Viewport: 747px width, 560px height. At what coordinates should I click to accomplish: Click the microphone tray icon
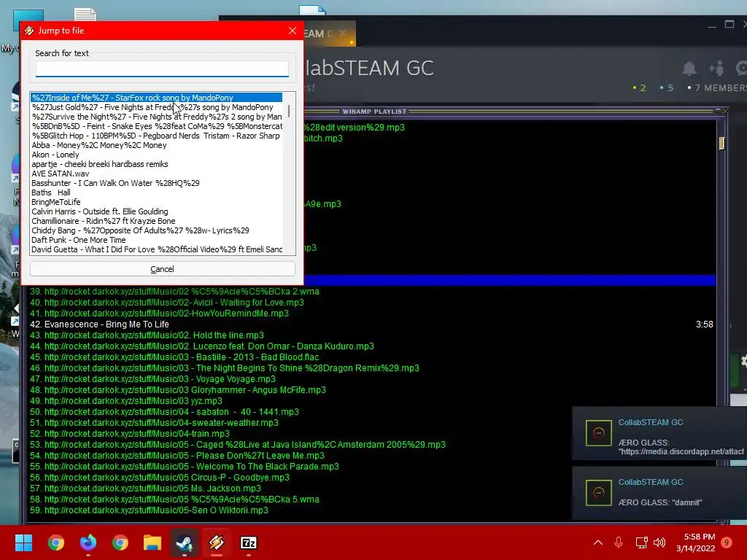pyautogui.click(x=619, y=542)
